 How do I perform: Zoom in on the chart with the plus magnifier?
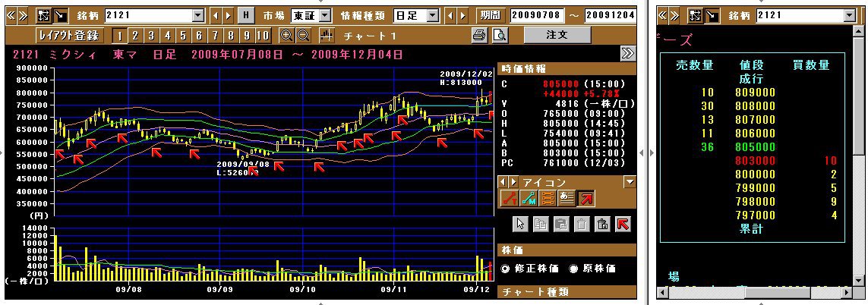pyautogui.click(x=286, y=36)
